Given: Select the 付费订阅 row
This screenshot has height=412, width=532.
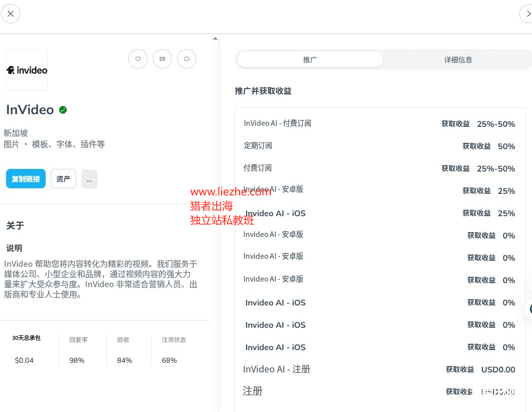Looking at the screenshot, I should (379, 168).
